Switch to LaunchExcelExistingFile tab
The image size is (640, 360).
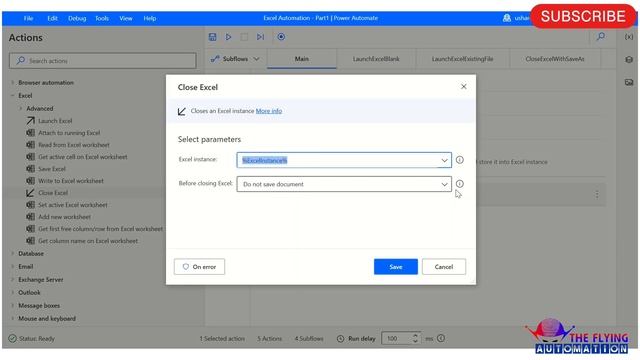[x=462, y=59]
